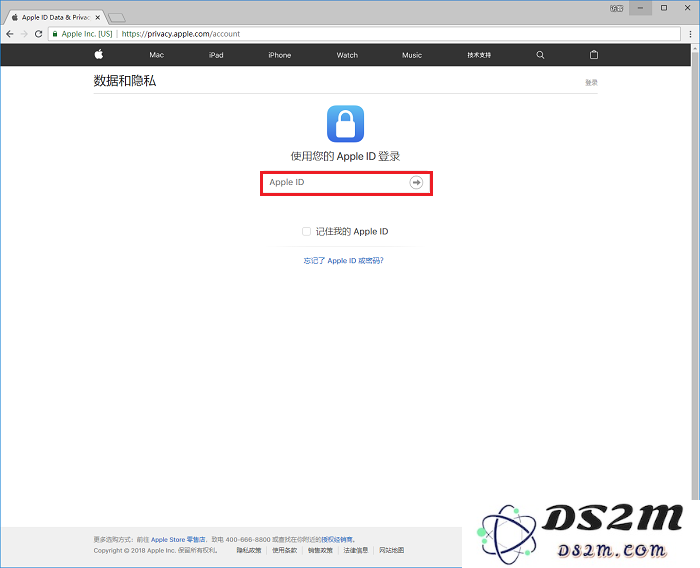Open the 使用条款 footer link
The image size is (700, 568).
284,550
